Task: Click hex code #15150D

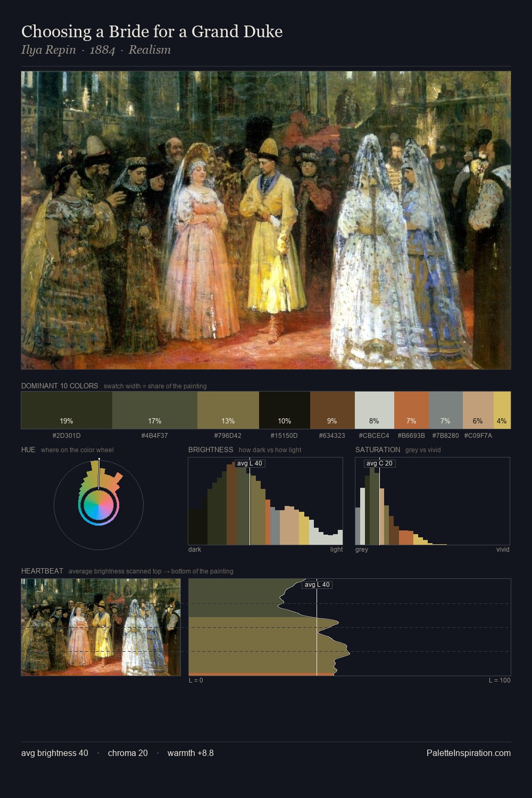Action: click(284, 436)
